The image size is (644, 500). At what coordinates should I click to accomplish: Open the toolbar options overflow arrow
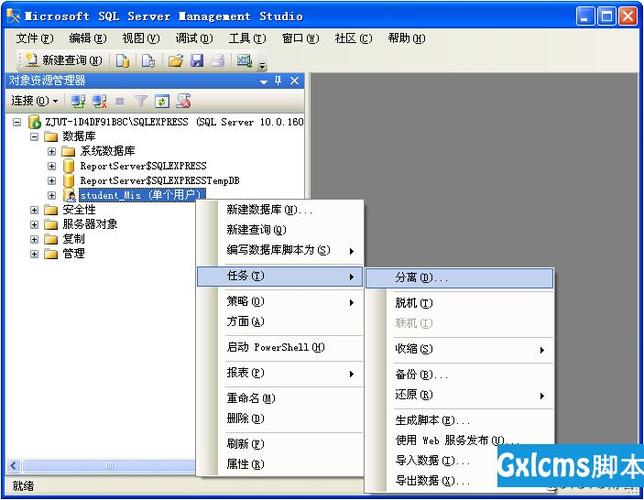pos(262,65)
